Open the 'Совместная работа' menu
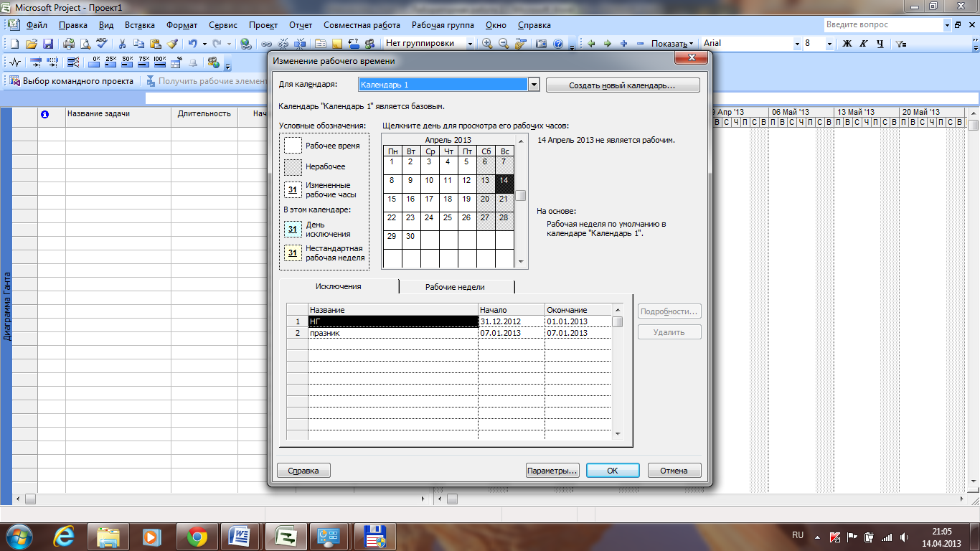 (362, 25)
